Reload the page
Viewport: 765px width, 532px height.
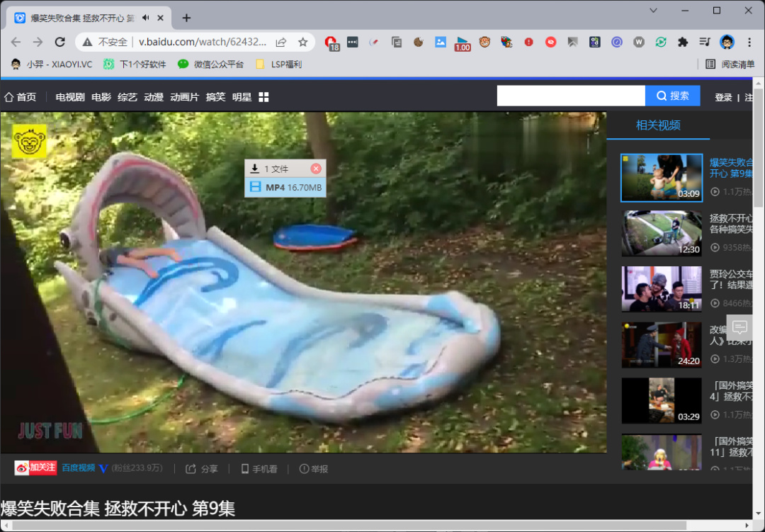pyautogui.click(x=59, y=42)
